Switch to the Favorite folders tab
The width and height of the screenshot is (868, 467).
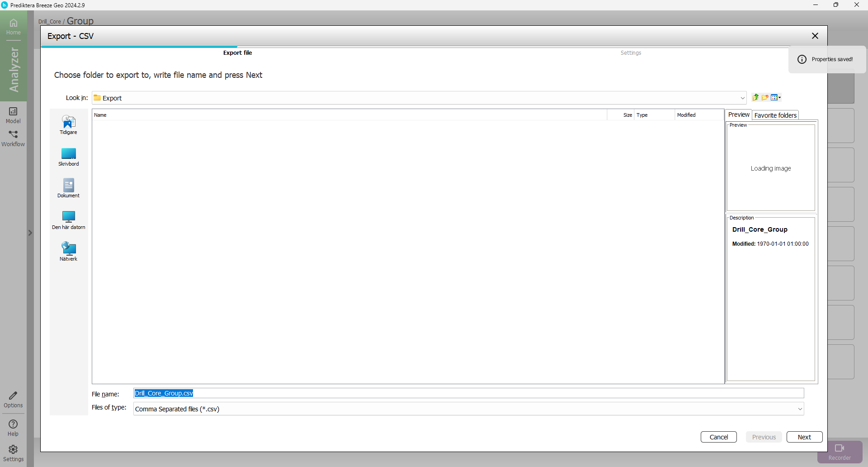[775, 115]
